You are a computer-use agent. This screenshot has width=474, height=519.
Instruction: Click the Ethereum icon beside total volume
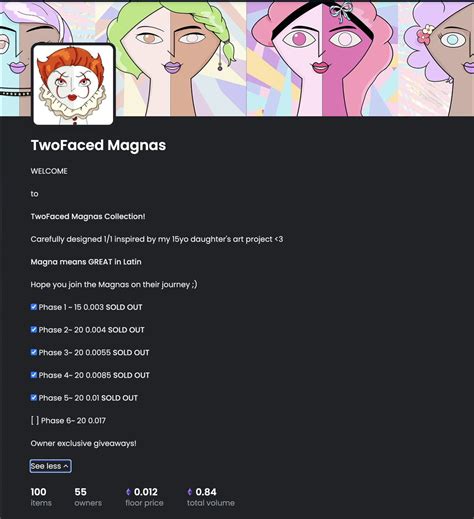[190, 492]
